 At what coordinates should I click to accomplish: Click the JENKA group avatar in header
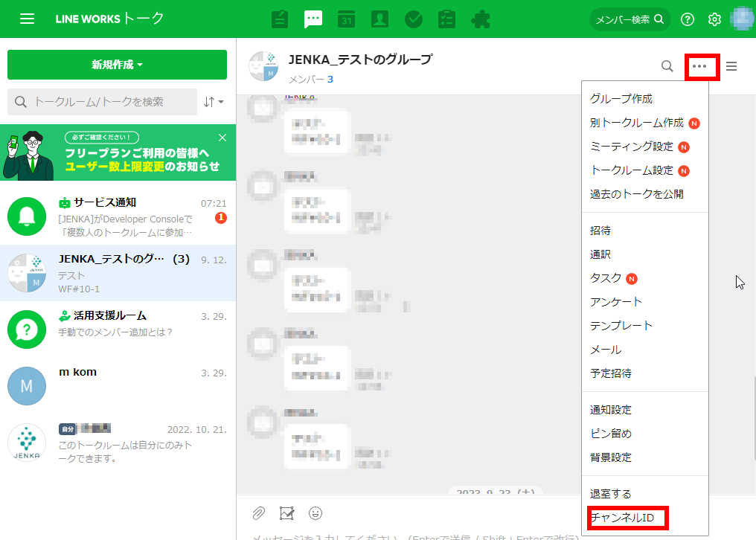(x=263, y=66)
